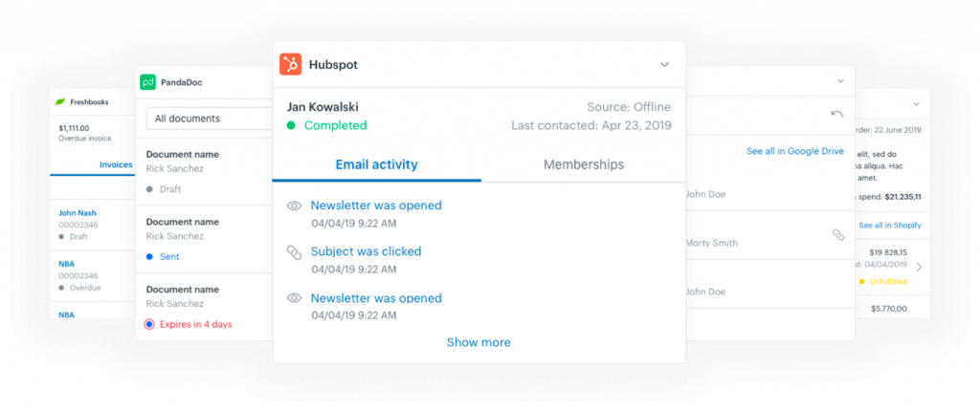The width and height of the screenshot is (980, 412).
Task: Click the link icon next to Morty Smith
Action: 838,235
